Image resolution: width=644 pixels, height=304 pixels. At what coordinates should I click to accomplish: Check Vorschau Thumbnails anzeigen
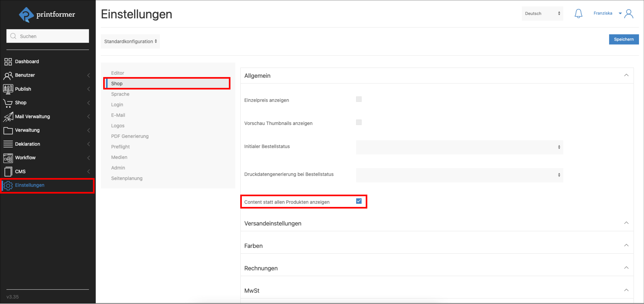(x=359, y=122)
